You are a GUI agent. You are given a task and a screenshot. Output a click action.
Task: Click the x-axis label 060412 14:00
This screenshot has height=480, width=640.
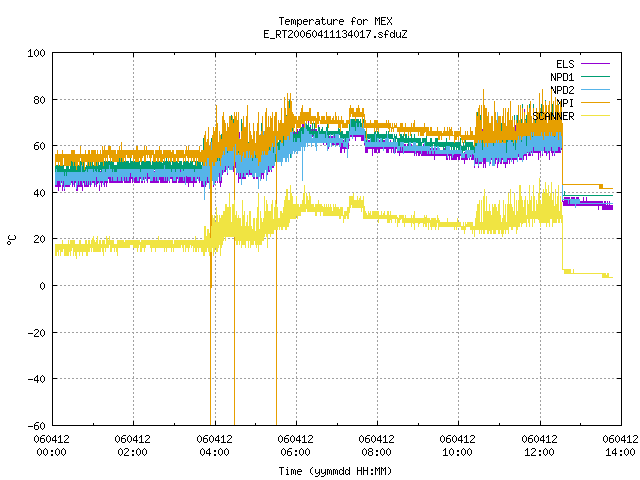(620, 446)
